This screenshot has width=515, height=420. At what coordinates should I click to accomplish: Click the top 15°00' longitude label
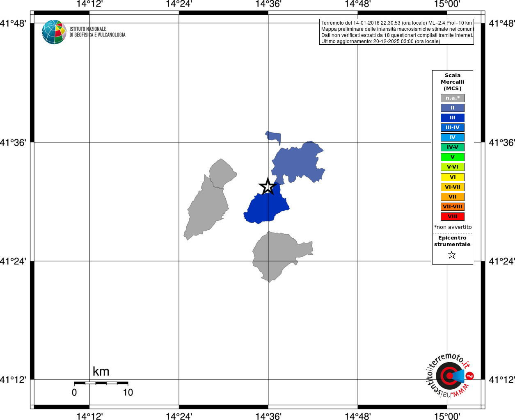coord(447,4)
